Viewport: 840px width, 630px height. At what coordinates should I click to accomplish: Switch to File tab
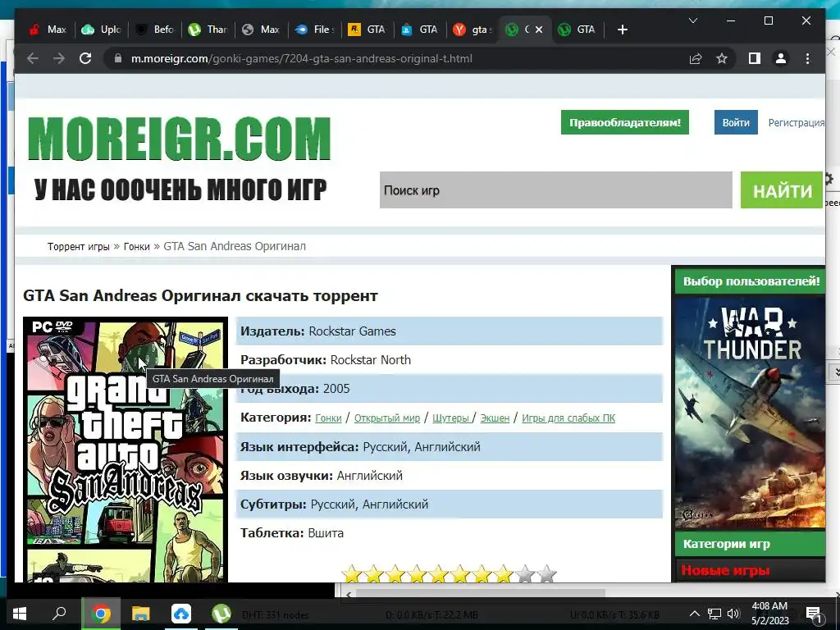(314, 30)
